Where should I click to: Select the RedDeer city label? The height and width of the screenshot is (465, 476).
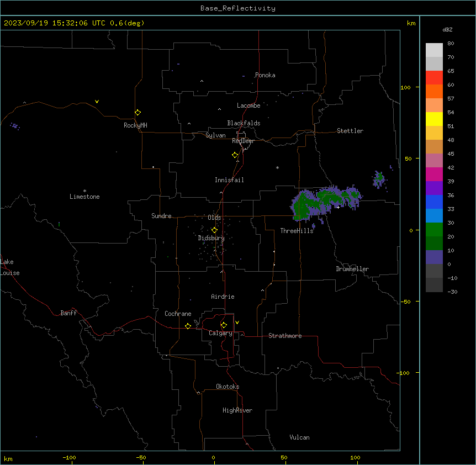[243, 141]
